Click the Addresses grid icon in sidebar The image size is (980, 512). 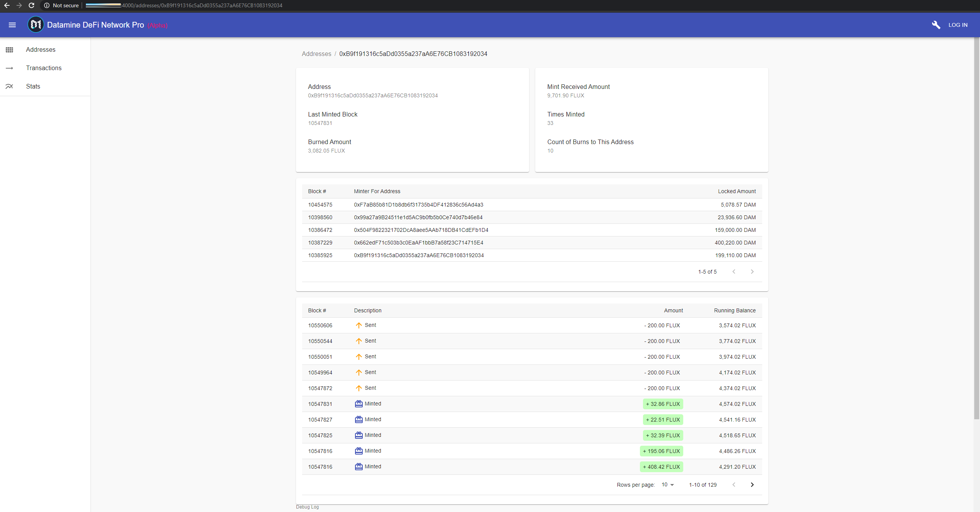click(x=10, y=50)
